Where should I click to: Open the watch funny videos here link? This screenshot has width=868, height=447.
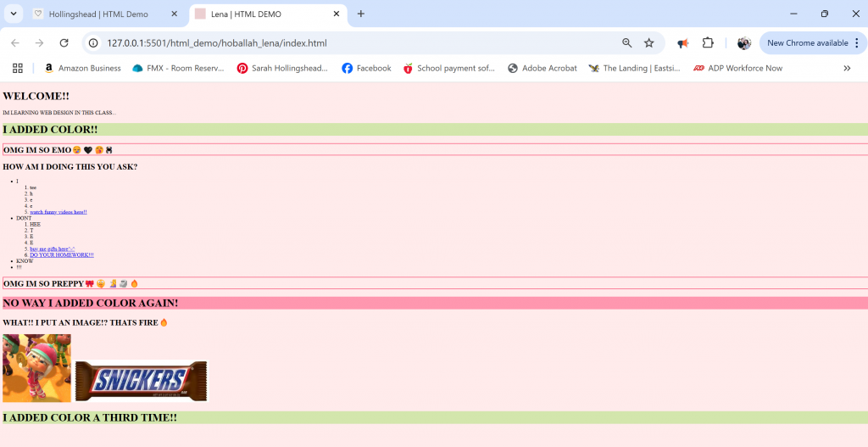coord(58,212)
